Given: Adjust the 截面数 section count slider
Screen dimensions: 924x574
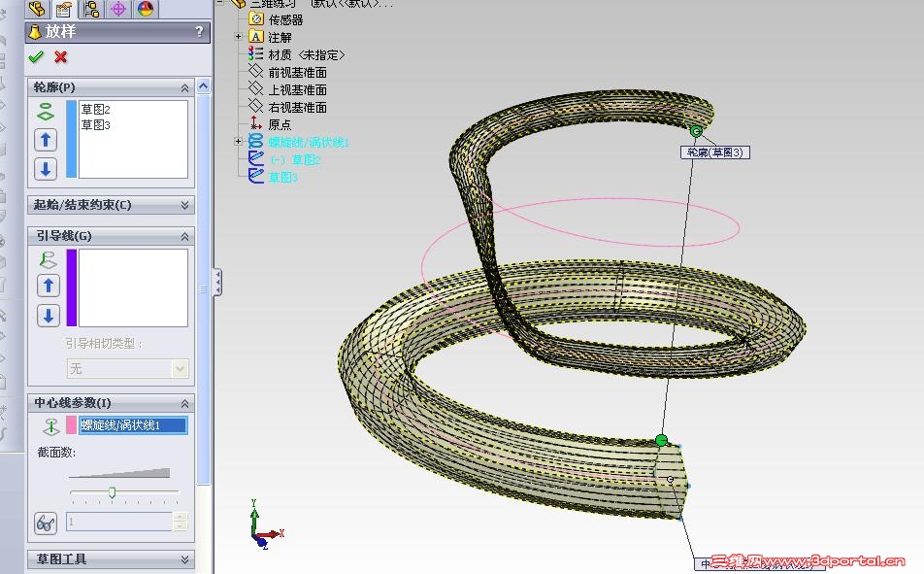Looking at the screenshot, I should pos(112,492).
